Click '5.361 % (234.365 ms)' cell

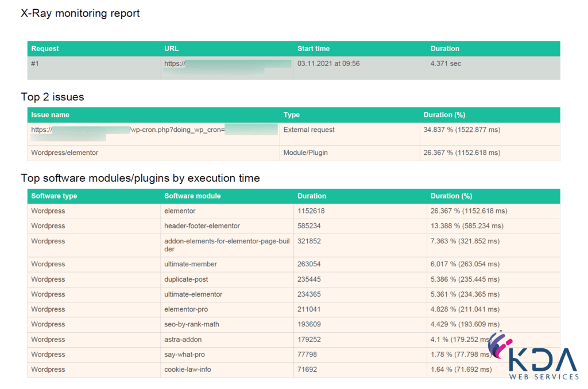(x=465, y=294)
